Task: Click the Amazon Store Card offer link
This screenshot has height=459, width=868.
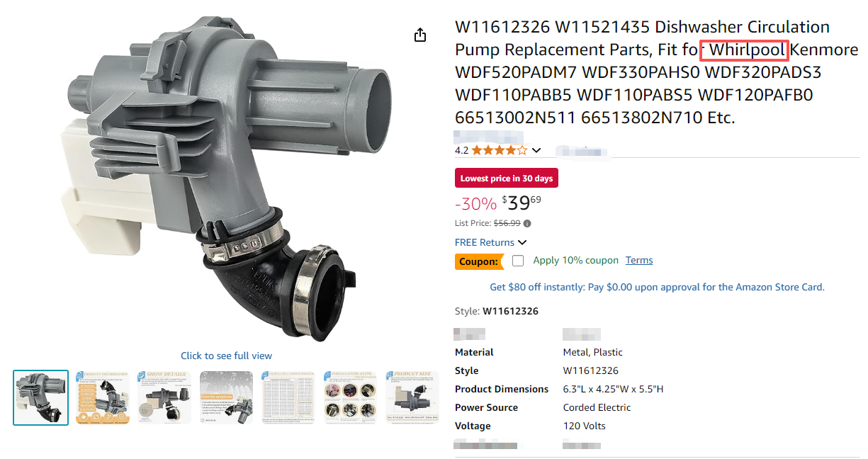Action: tap(657, 287)
